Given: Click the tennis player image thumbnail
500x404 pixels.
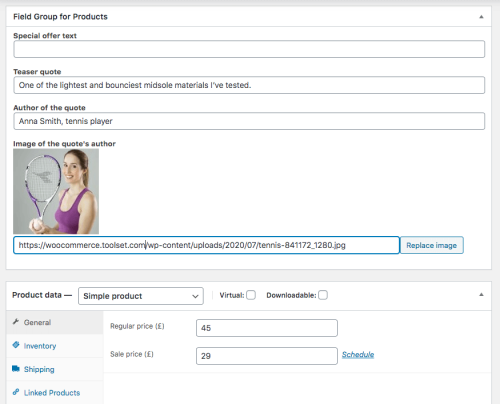Looking at the screenshot, I should pyautogui.click(x=56, y=191).
